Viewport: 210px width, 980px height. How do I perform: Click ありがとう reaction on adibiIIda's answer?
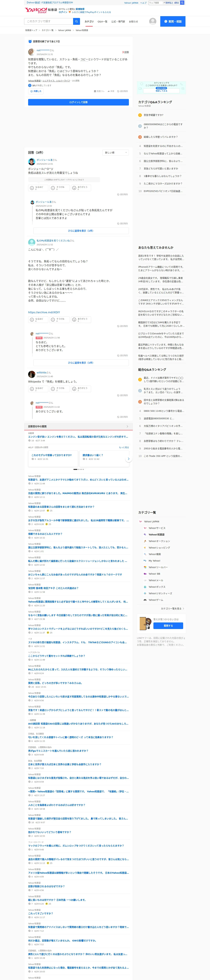click(x=81, y=389)
